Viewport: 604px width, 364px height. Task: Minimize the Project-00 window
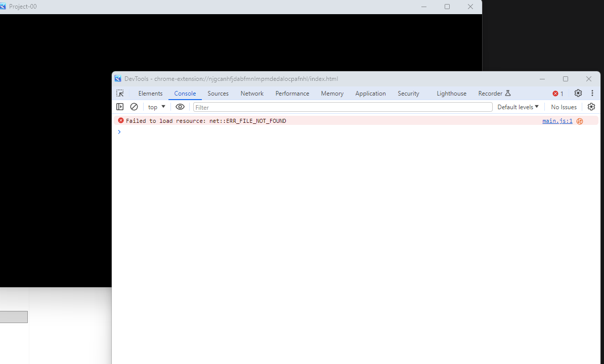[x=424, y=7]
